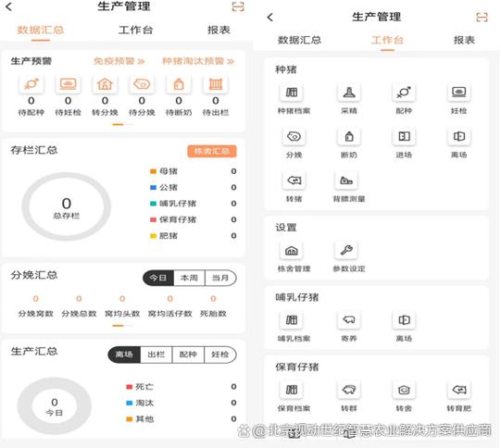Viewport: 501px width, 448px height.
Task: Tap the active orange 数据汇总 tab
Action: 40,31
